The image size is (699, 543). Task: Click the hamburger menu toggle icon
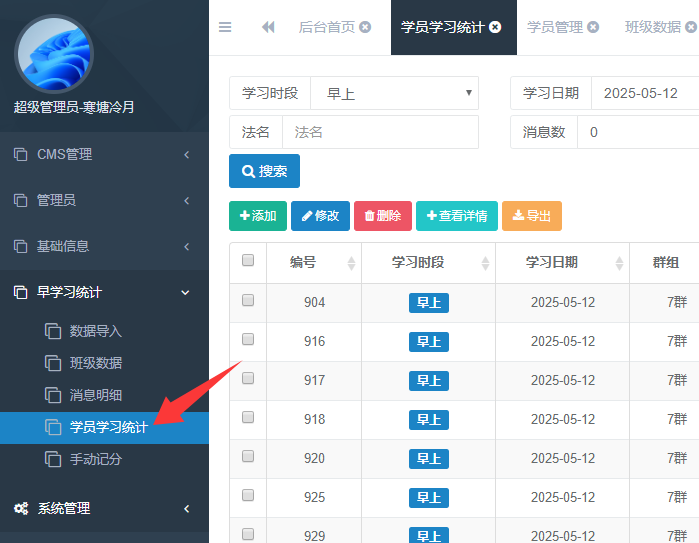(x=225, y=27)
